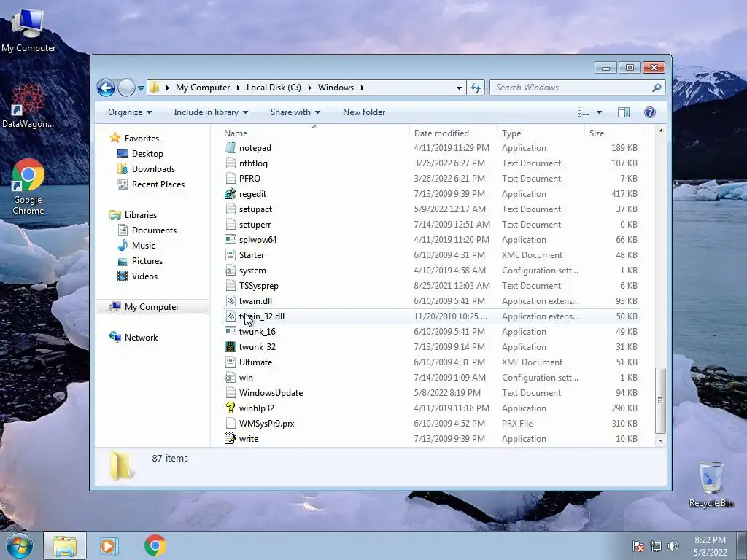Click the Windows breadcrumb segment
The height and width of the screenshot is (560, 747).
(336, 87)
